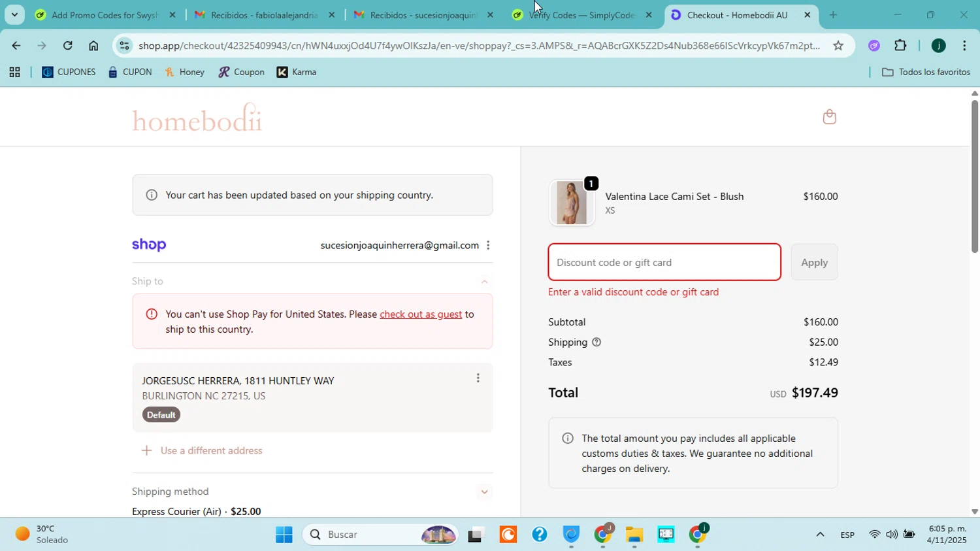Screen dimensions: 980x551
Task: Click the Shipping info question mark icon
Action: tap(596, 342)
